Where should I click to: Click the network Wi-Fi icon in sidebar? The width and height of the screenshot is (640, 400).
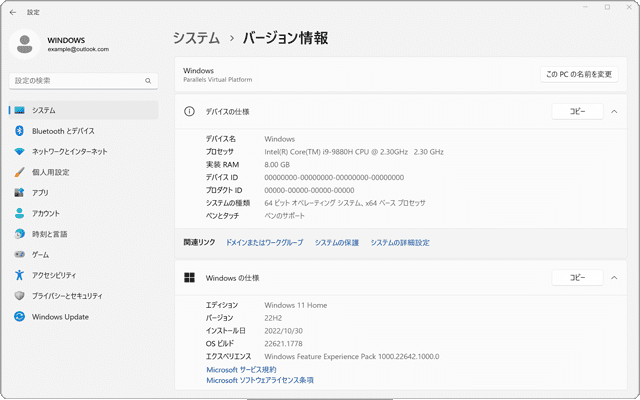19,151
